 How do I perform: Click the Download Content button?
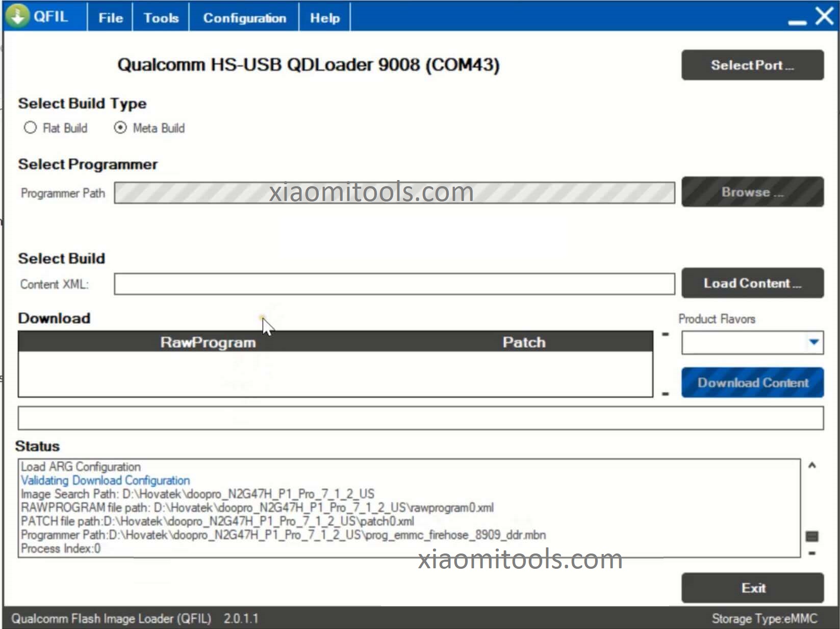click(x=752, y=383)
